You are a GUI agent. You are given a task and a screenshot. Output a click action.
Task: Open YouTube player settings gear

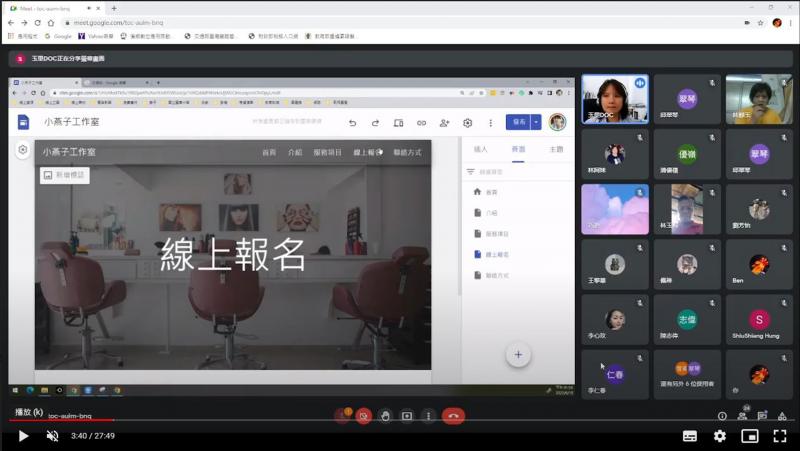720,436
